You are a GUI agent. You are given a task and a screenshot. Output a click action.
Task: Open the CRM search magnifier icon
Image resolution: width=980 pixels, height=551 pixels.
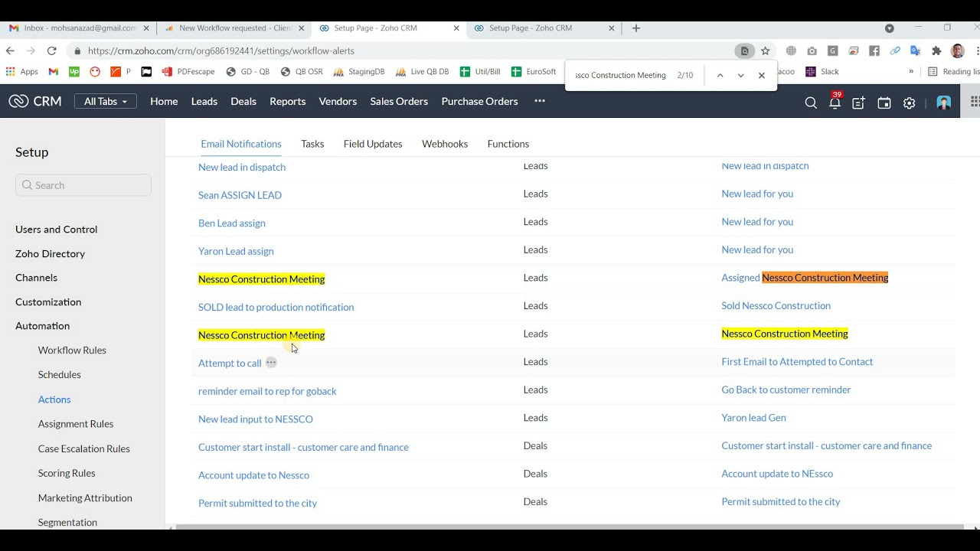click(x=811, y=103)
